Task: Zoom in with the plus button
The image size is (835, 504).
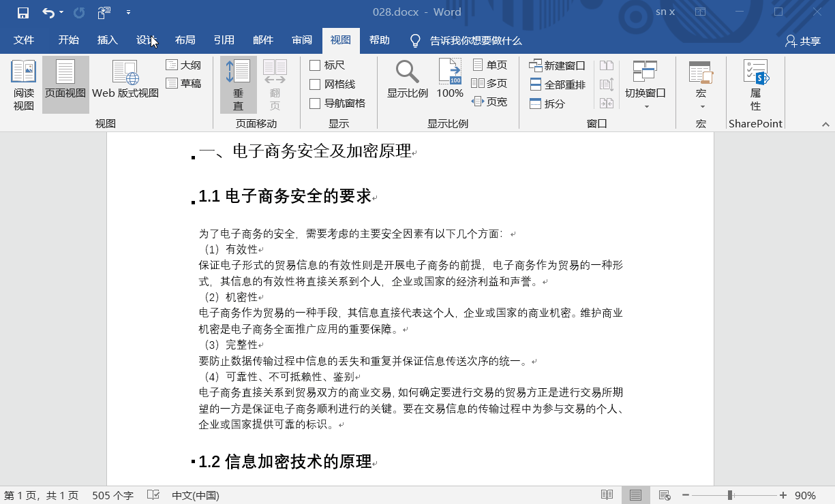Action: click(783, 495)
